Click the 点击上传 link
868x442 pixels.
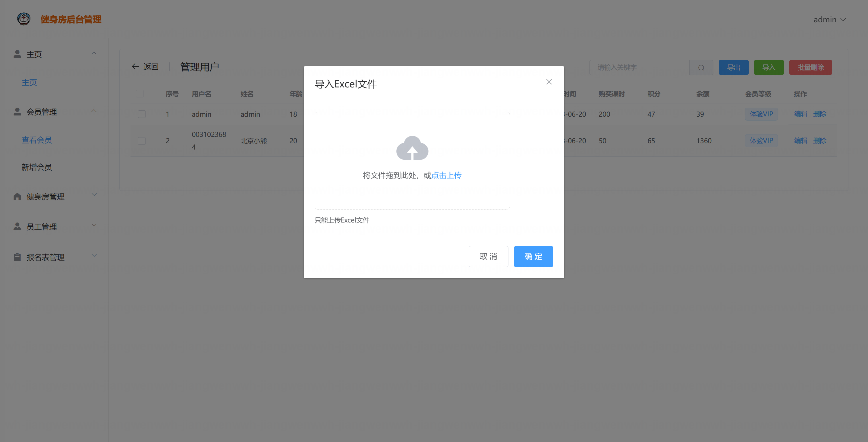click(x=446, y=175)
